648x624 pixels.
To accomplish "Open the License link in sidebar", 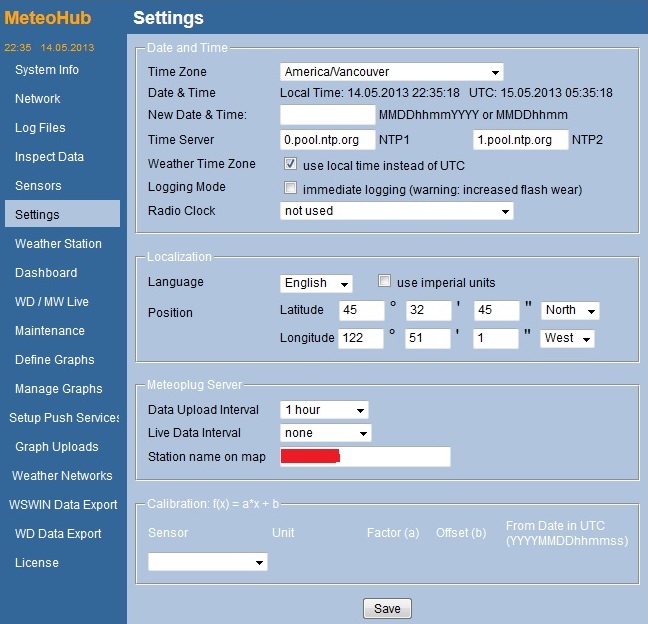I will (37, 563).
